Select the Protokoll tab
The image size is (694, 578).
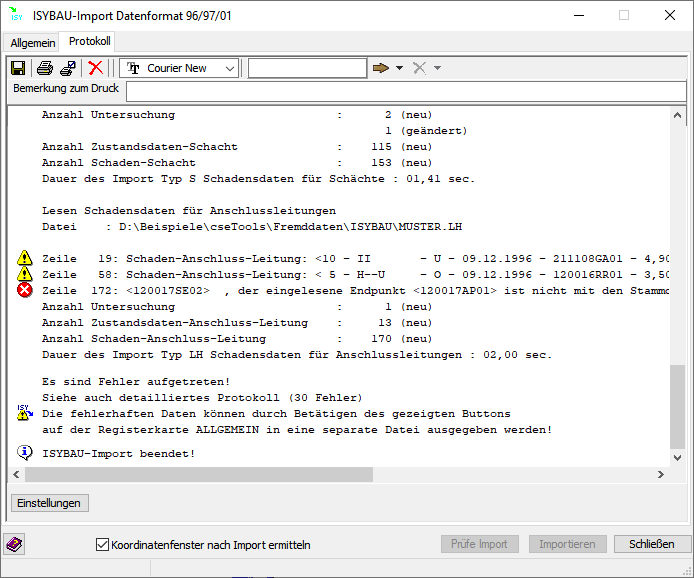[89, 42]
